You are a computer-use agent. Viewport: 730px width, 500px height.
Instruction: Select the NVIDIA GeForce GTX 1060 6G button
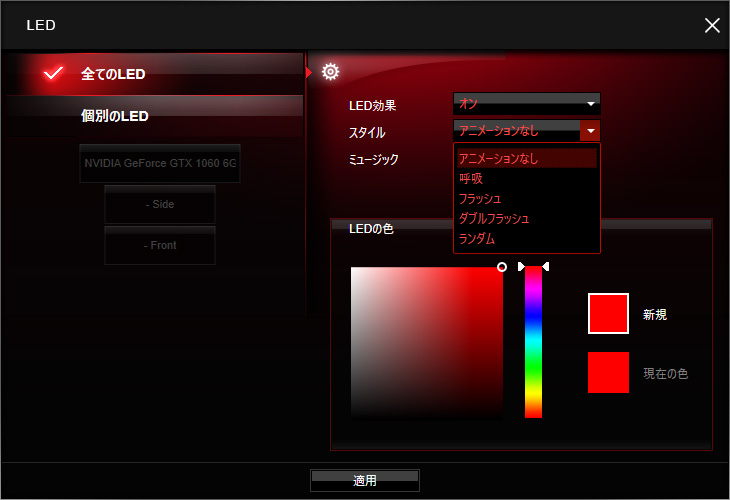click(160, 163)
